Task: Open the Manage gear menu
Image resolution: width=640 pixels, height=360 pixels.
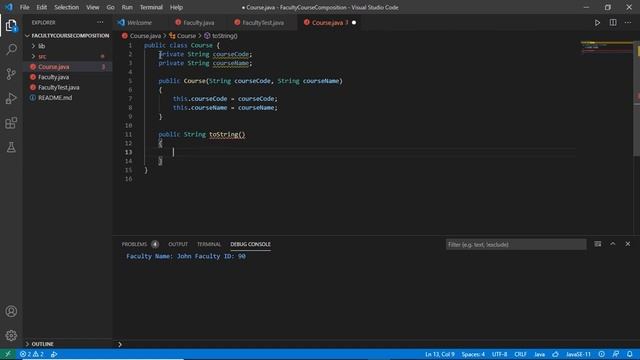Action: point(11,336)
